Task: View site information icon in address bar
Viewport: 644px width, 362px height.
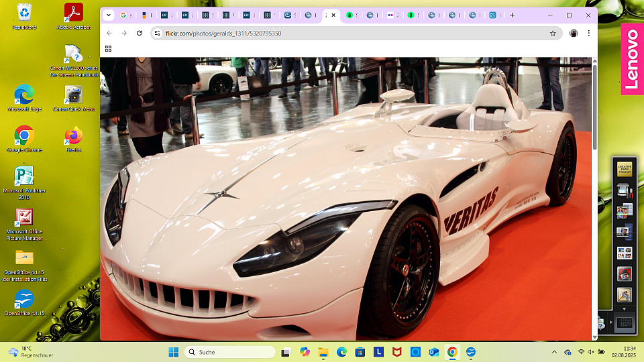Action: click(x=157, y=34)
